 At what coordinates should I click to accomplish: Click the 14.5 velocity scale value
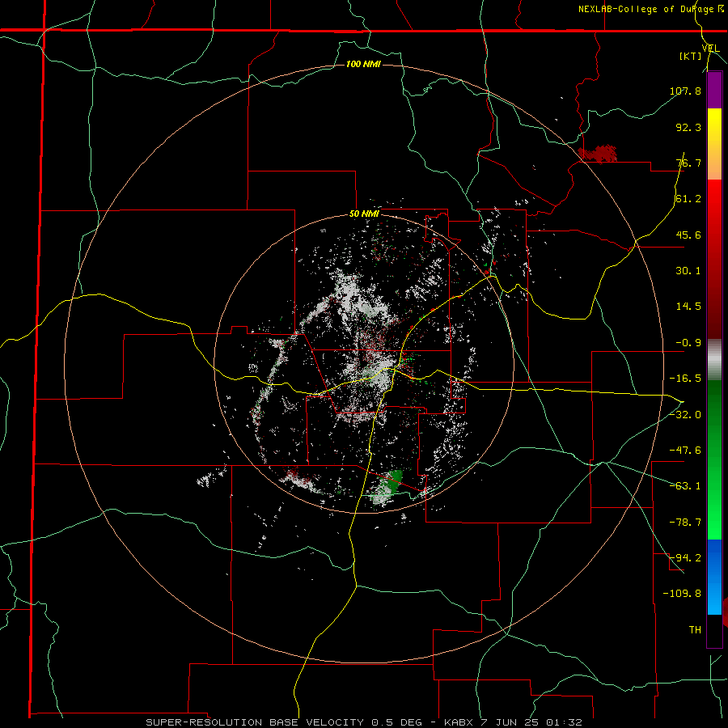tap(688, 307)
